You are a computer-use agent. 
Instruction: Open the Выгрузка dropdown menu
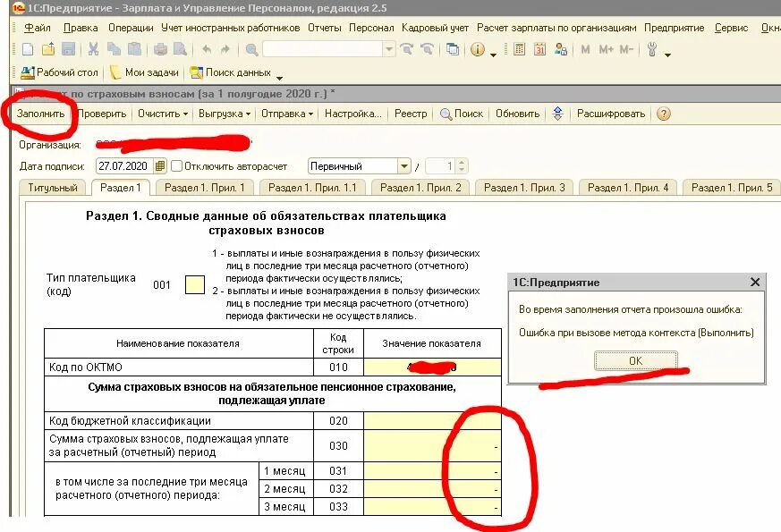point(225,114)
